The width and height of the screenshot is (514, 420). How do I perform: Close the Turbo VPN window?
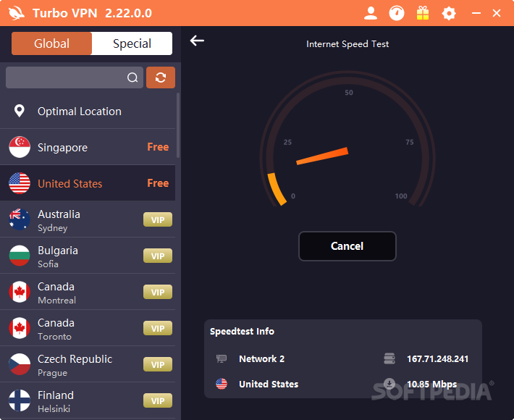pyautogui.click(x=497, y=14)
